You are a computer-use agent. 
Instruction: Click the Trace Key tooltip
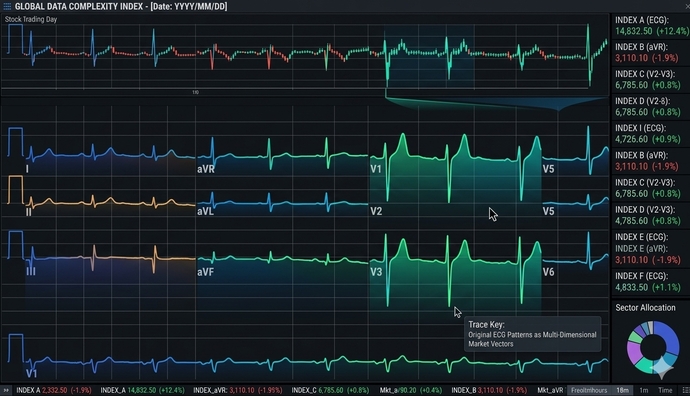(x=532, y=334)
